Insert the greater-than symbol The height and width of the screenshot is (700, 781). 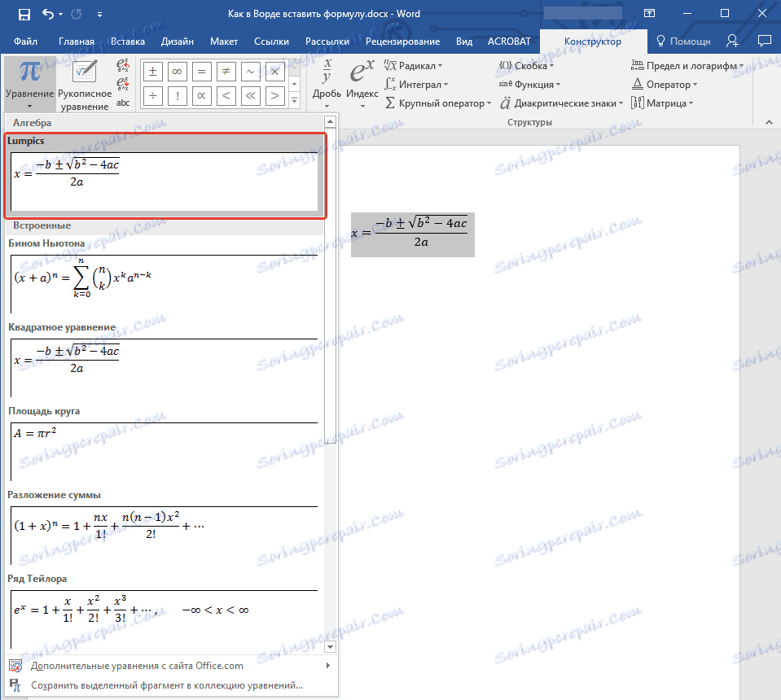coord(275,95)
